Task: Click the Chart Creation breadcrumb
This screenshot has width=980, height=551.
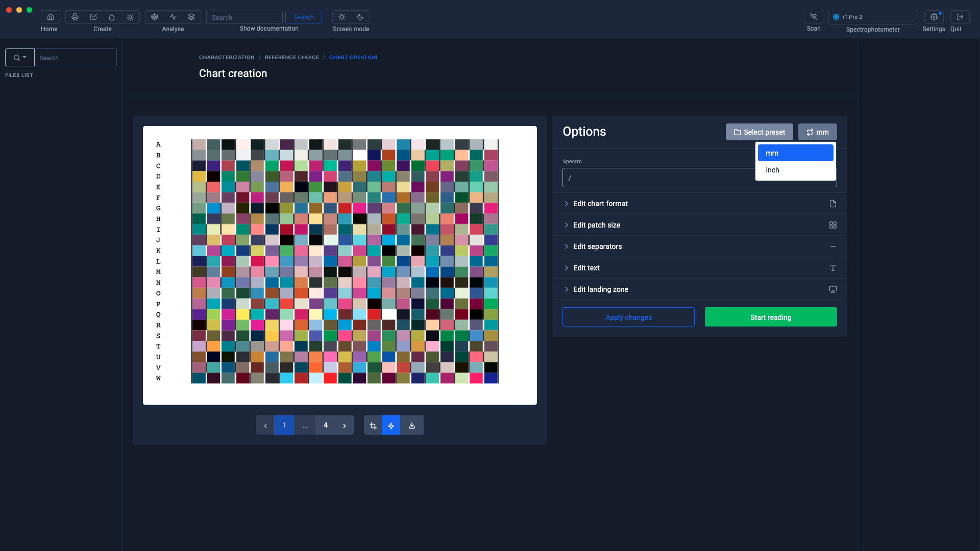Action: click(x=353, y=58)
